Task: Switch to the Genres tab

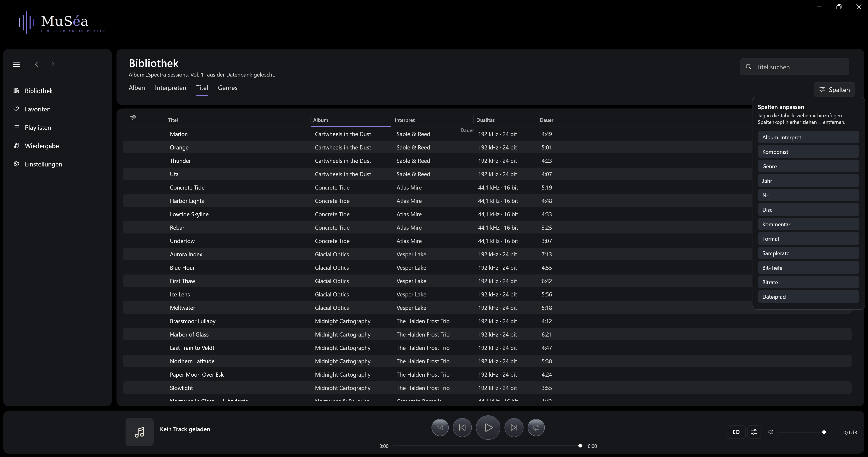Action: [228, 88]
